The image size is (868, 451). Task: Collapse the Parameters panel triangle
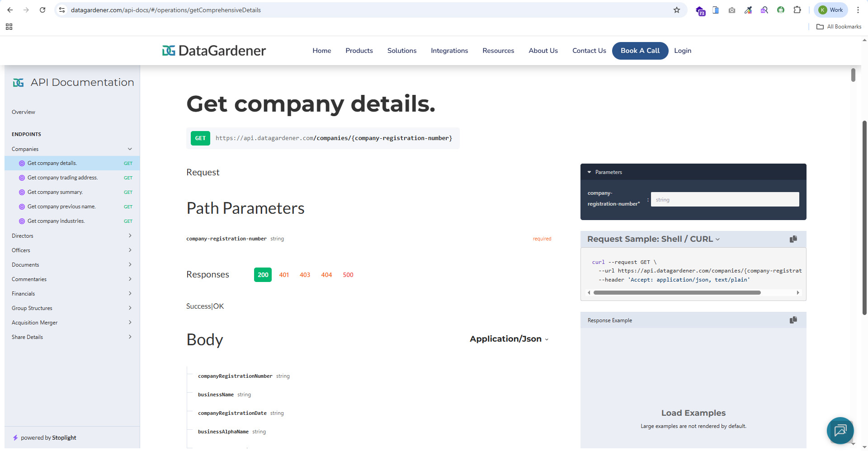pyautogui.click(x=589, y=172)
